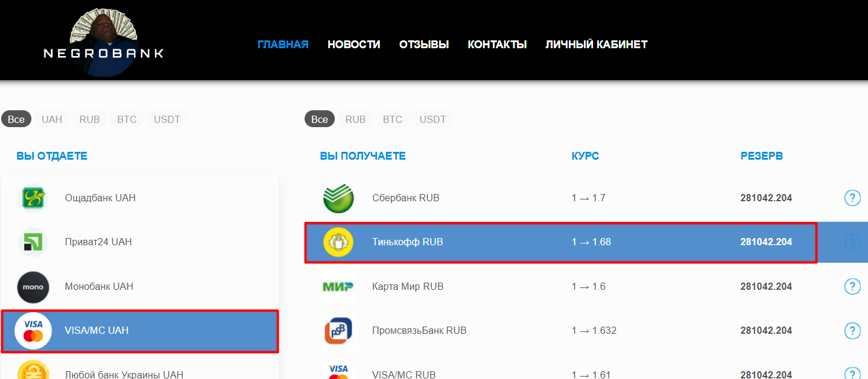Click the VISA/MC UAH card icon
Viewport: 868px width, 379px height.
tap(33, 331)
